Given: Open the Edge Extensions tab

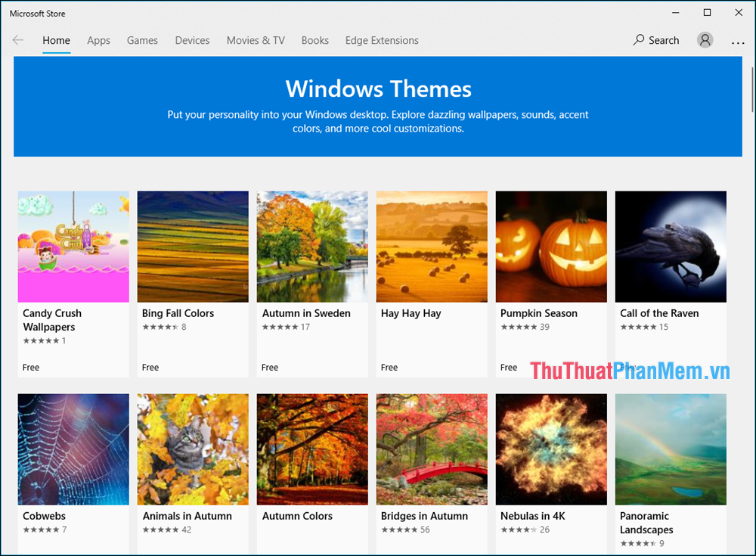Looking at the screenshot, I should [x=382, y=40].
